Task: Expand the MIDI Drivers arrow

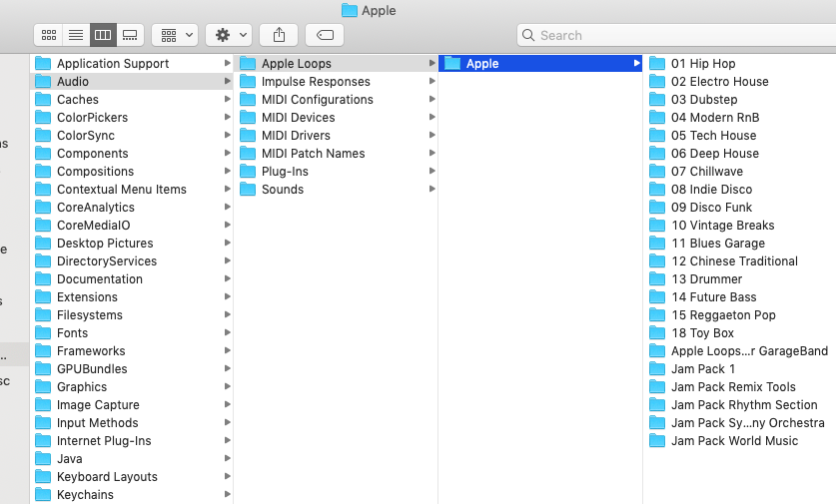Action: pos(432,135)
